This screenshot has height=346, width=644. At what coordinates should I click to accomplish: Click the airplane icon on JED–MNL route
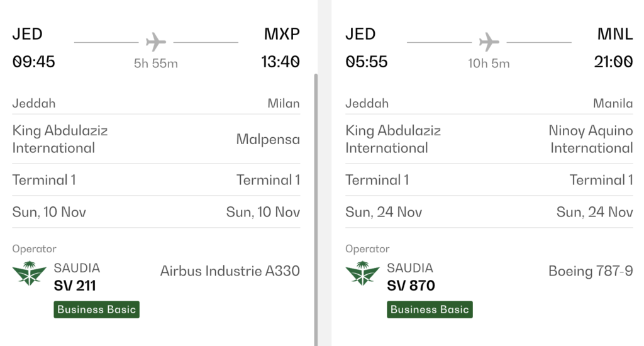tap(489, 42)
